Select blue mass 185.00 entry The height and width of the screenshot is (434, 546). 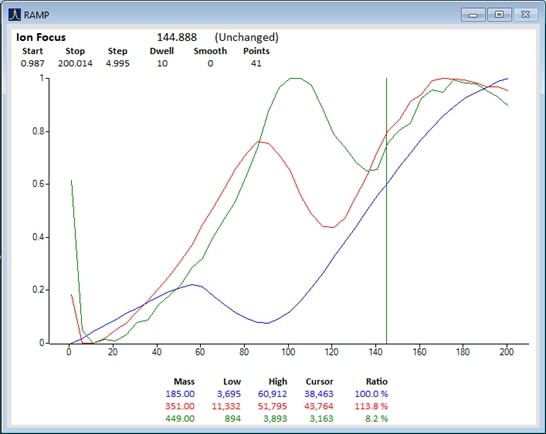(x=180, y=394)
